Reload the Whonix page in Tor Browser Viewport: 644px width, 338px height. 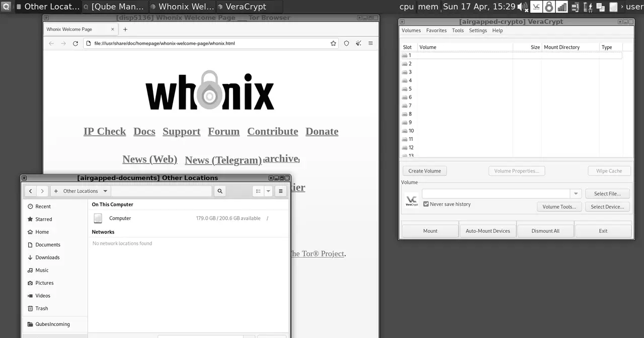(75, 43)
